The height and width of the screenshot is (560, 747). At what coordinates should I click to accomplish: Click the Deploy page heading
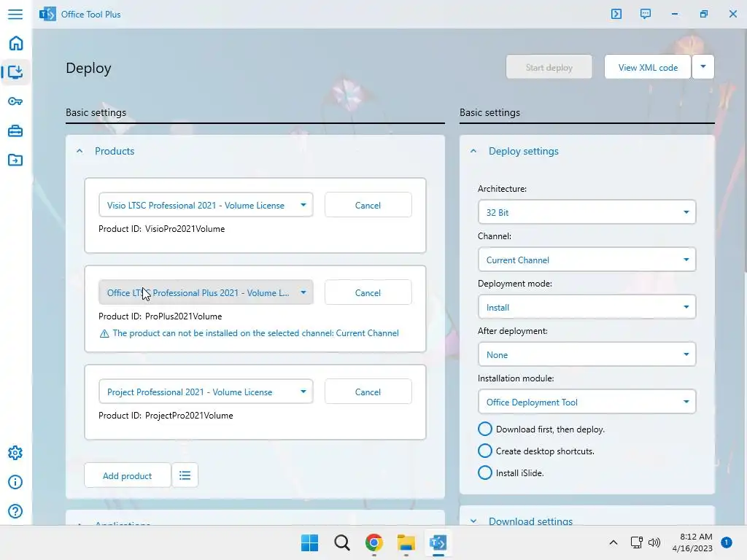(x=88, y=68)
